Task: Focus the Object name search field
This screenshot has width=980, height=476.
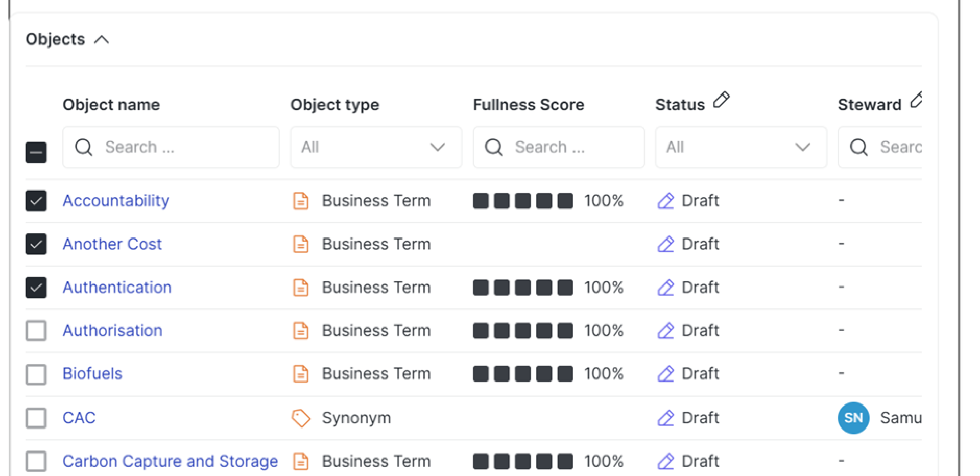Action: (179, 148)
